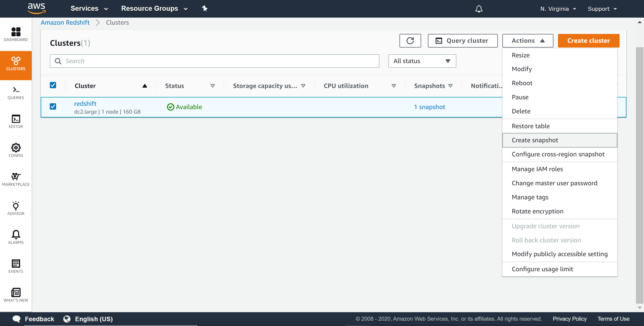Click the Create cluster button

(x=588, y=41)
